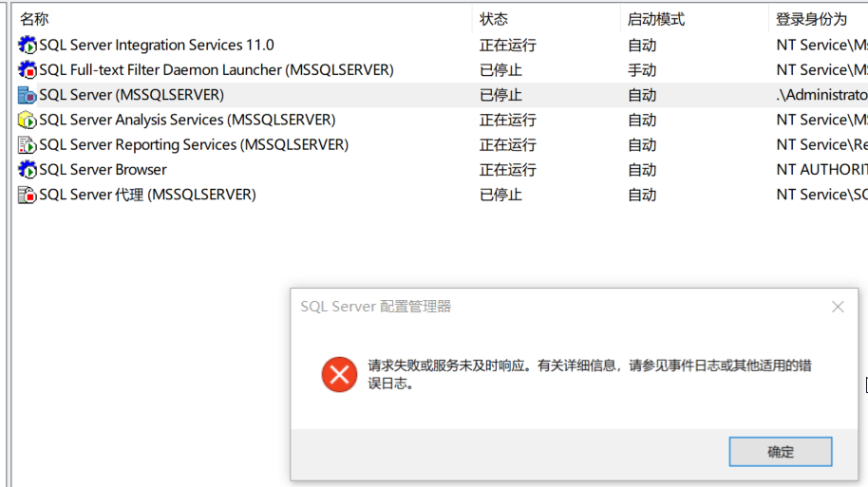Click 已停止 status of Full-text Filter Daemon
Image resolution: width=868 pixels, height=487 pixels.
[x=501, y=70]
